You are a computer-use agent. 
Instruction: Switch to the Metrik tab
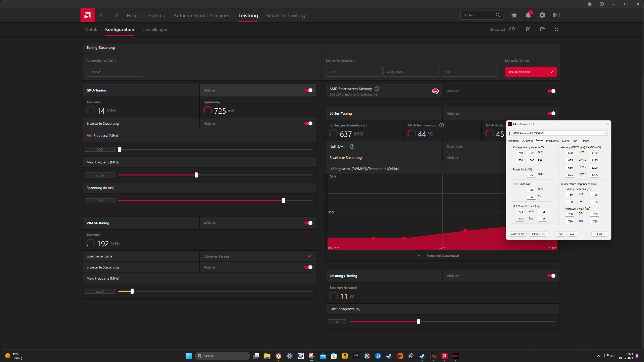tap(91, 29)
